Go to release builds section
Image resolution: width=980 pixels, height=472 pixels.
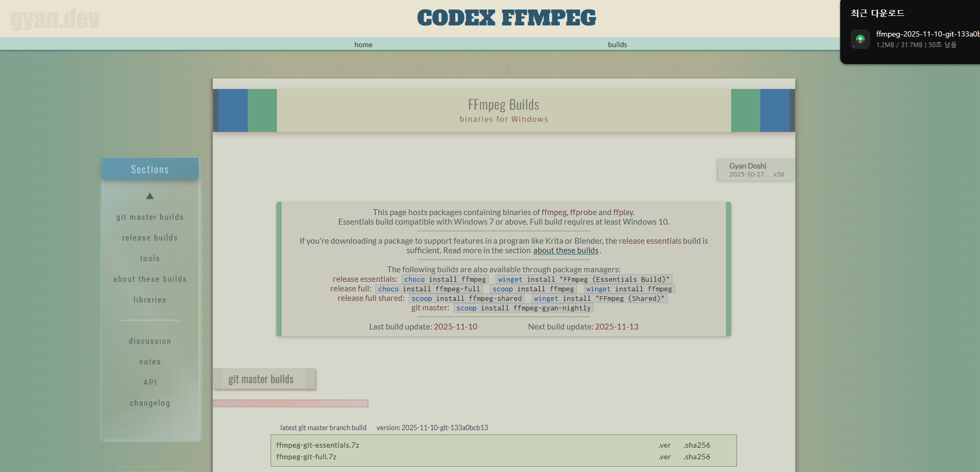[x=150, y=238]
